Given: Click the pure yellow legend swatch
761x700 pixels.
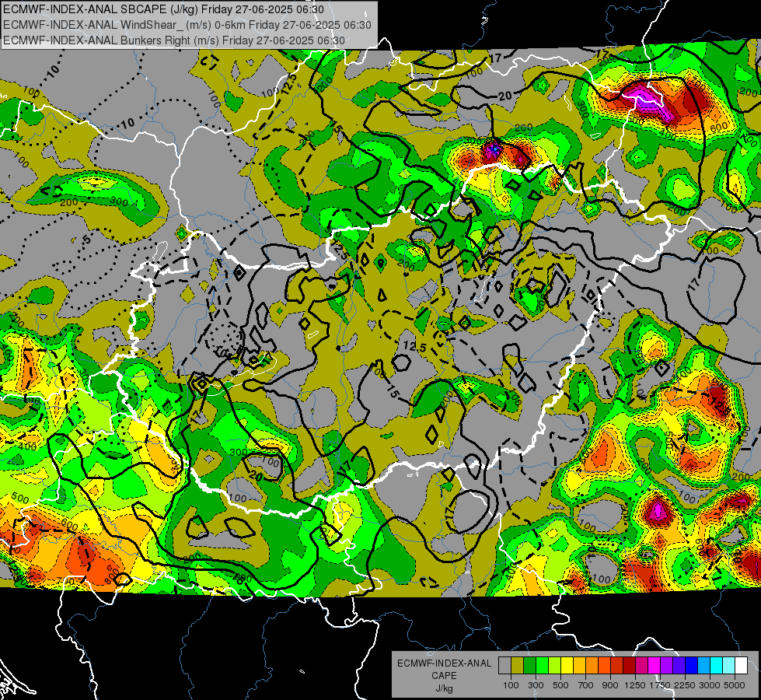Looking at the screenshot, I should click(x=567, y=666).
